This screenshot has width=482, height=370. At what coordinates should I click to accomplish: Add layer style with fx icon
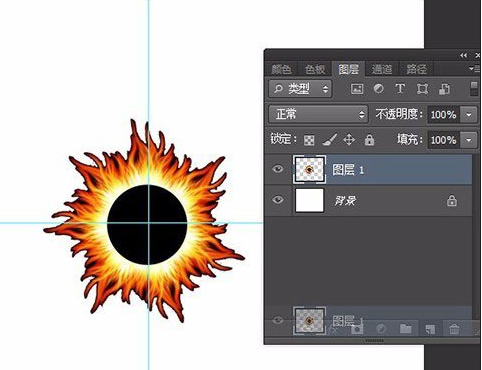pos(333,329)
